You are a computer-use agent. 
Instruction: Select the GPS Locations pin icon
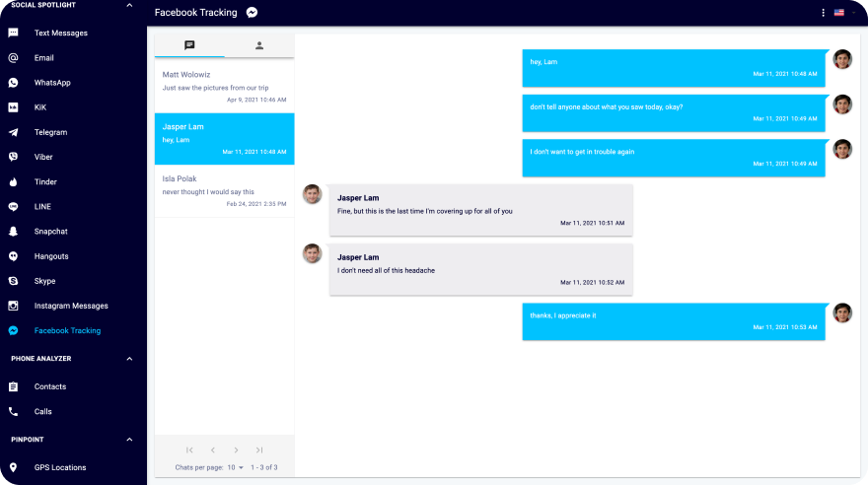point(13,467)
